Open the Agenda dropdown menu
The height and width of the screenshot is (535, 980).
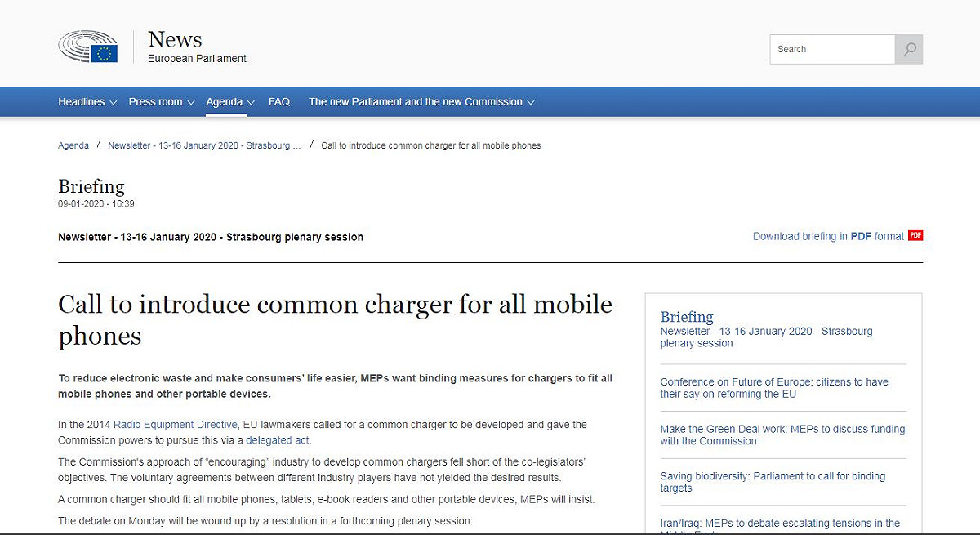230,102
